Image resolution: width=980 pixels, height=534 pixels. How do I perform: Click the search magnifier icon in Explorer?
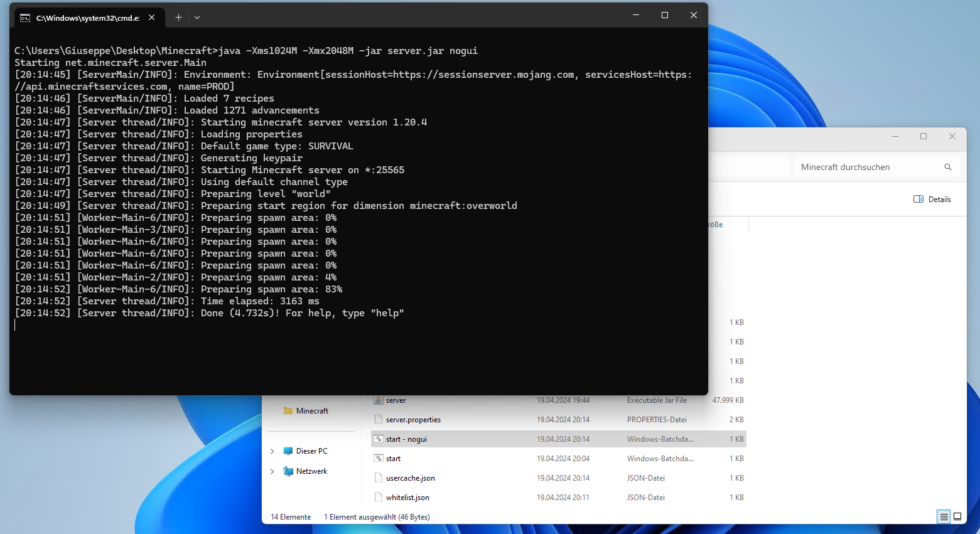pos(948,167)
